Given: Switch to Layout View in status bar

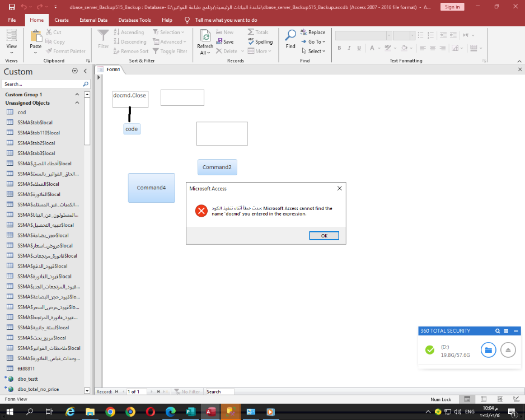Looking at the screenshot, I should tap(500, 399).
